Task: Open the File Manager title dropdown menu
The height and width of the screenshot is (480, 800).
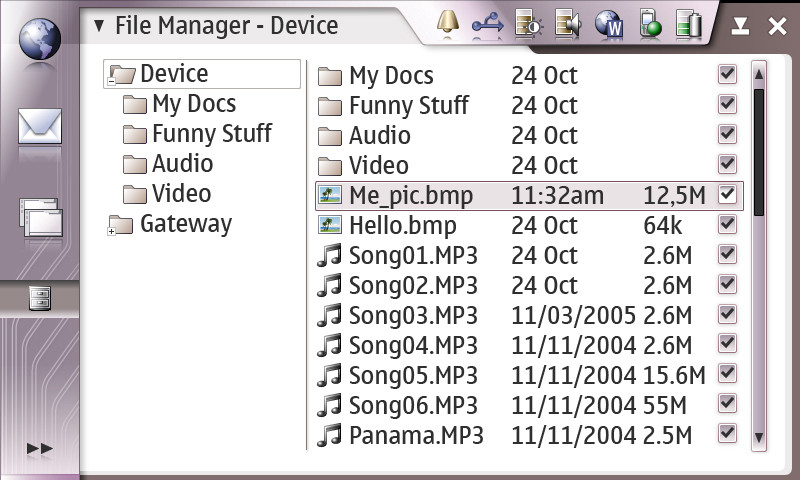Action: (x=98, y=26)
